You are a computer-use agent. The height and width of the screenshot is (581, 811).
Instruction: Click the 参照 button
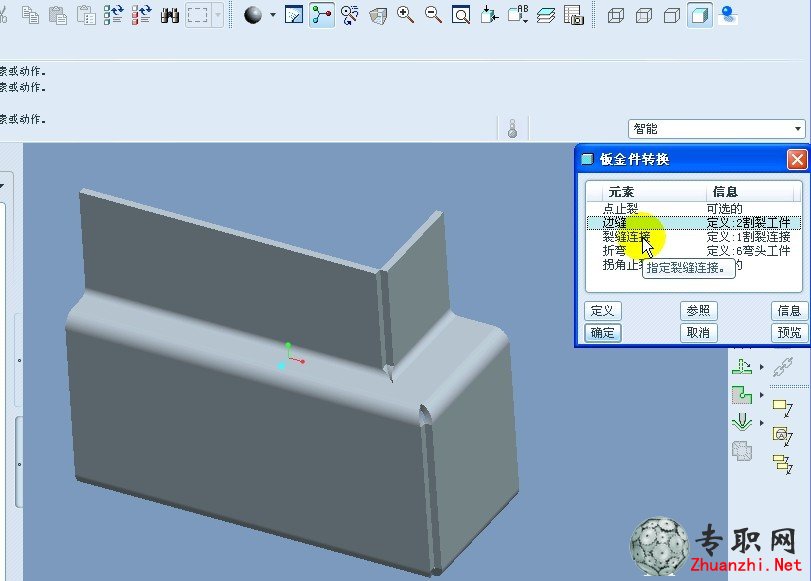click(698, 310)
